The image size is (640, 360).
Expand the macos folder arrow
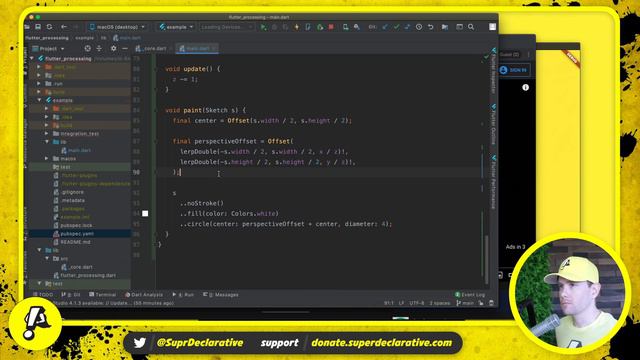47,158
